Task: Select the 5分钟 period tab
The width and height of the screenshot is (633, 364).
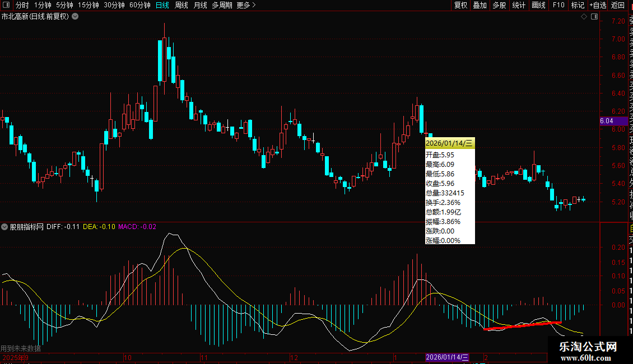Action: coord(64,5)
